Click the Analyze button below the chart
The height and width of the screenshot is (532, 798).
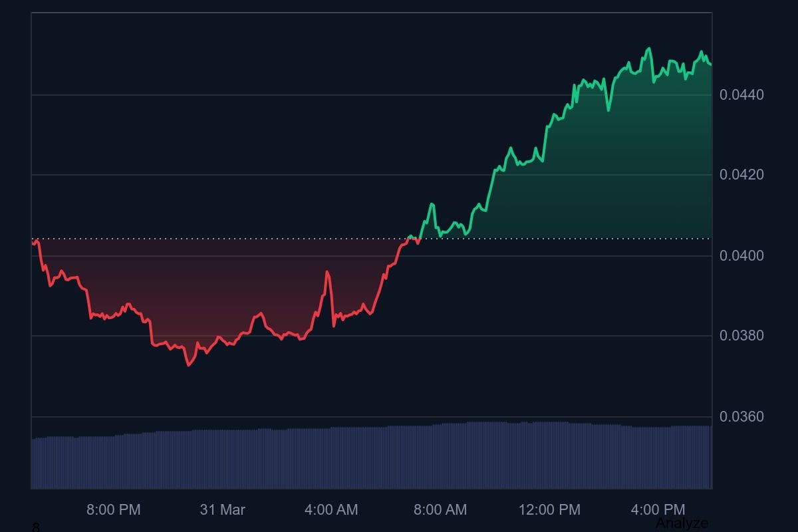680,522
